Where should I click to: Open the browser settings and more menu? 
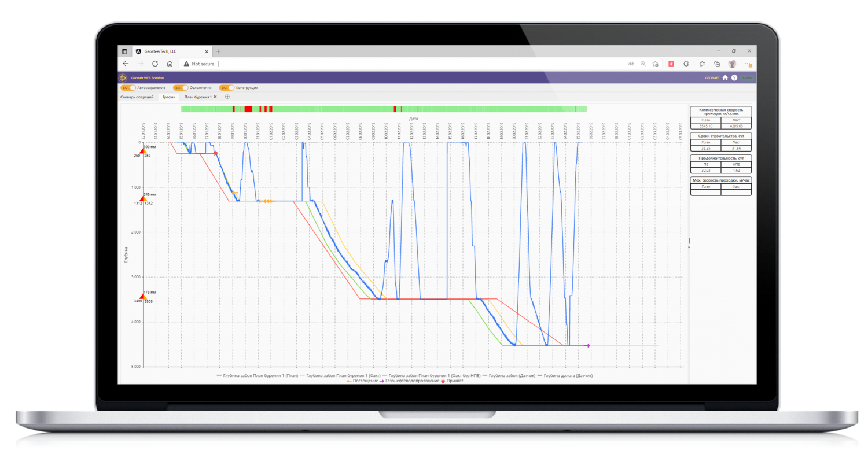click(748, 64)
